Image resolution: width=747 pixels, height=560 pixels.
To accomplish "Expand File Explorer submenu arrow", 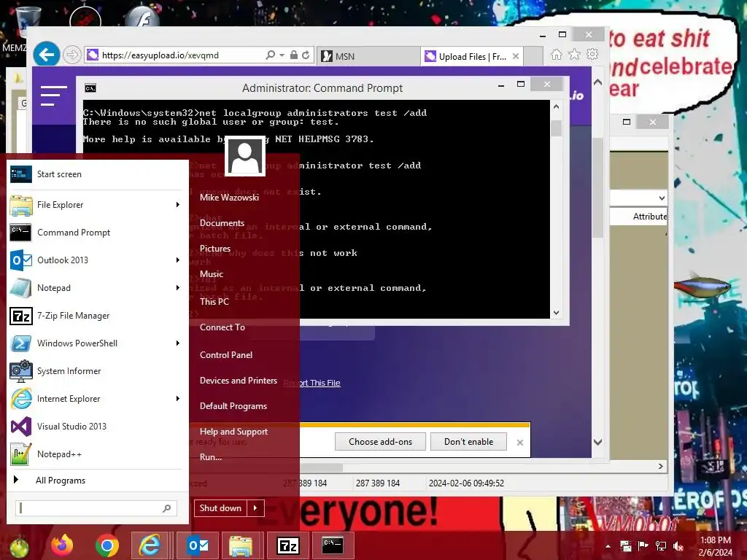I will point(178,205).
